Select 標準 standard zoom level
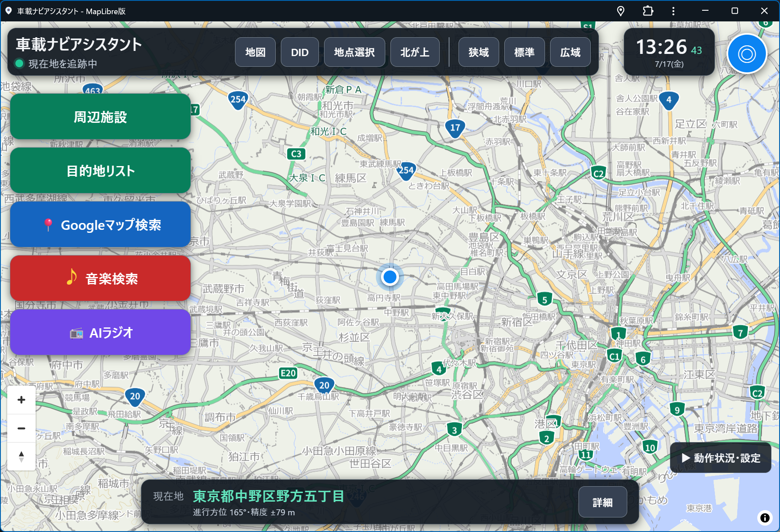The image size is (780, 532). pyautogui.click(x=524, y=52)
